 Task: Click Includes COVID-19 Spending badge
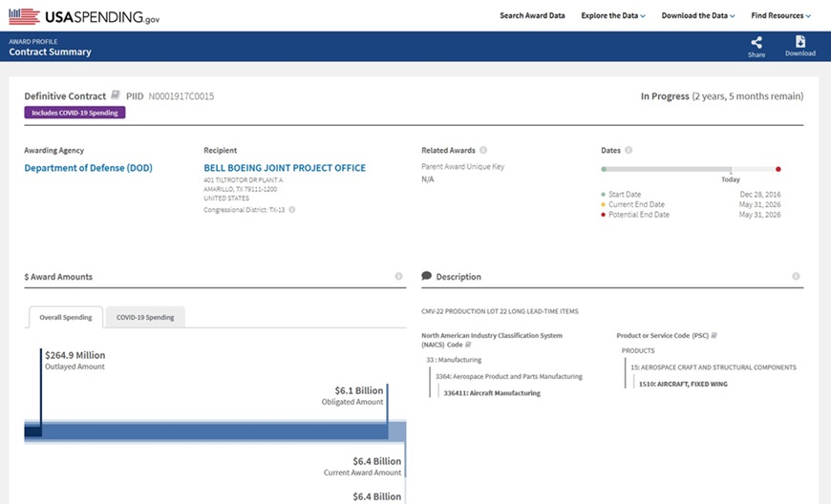pos(75,113)
